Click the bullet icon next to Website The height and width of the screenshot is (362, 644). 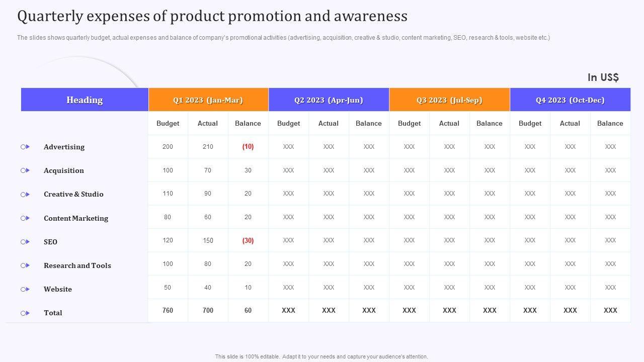pos(25,289)
